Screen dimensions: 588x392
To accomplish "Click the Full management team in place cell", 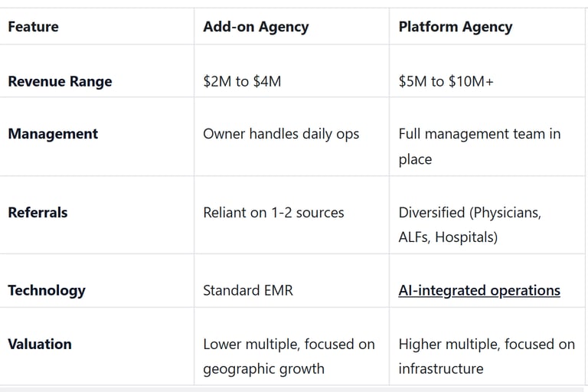I will click(x=479, y=146).
